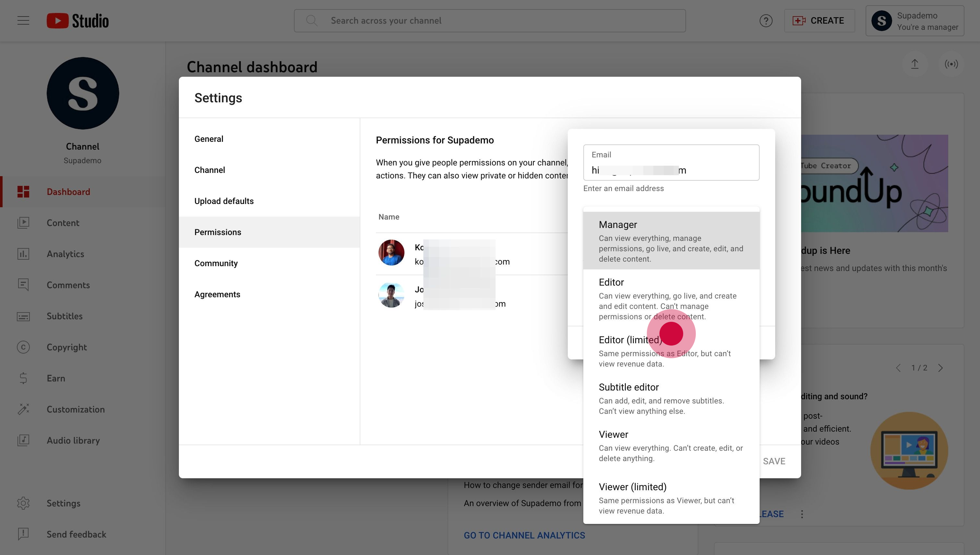Open the hamburger navigation menu
The width and height of the screenshot is (980, 555).
(23, 21)
